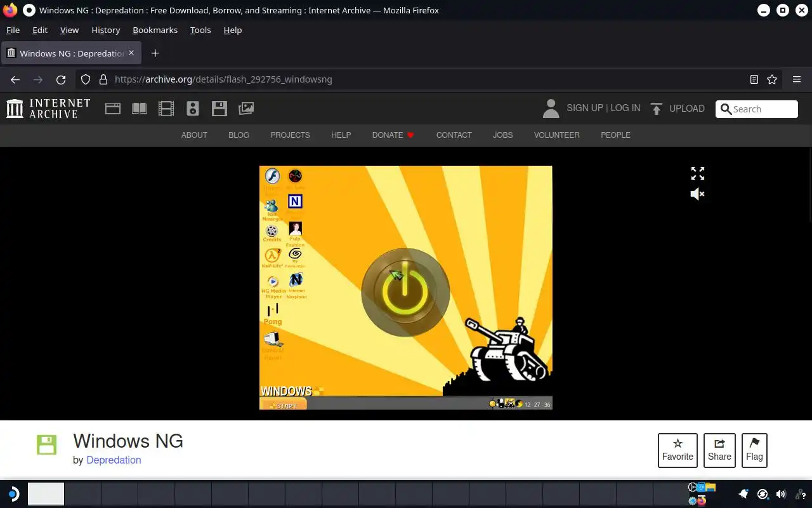The image size is (812, 508).
Task: Open the Audio speaker icon
Action: tap(193, 109)
